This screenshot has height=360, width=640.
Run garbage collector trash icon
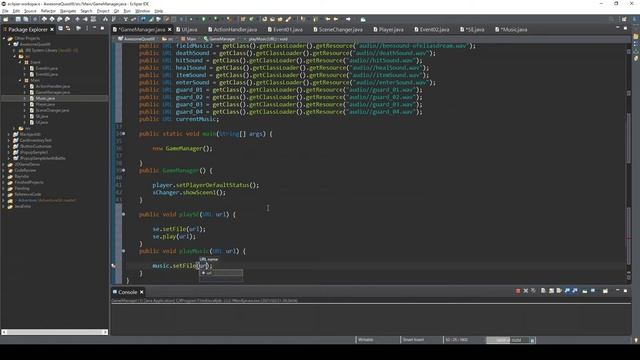click(x=532, y=340)
